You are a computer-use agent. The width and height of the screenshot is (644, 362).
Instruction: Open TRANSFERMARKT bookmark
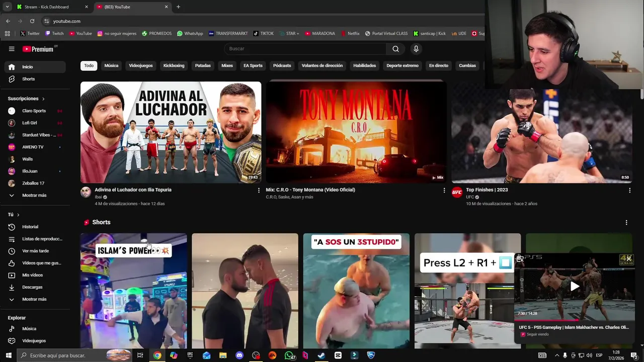[x=228, y=34]
